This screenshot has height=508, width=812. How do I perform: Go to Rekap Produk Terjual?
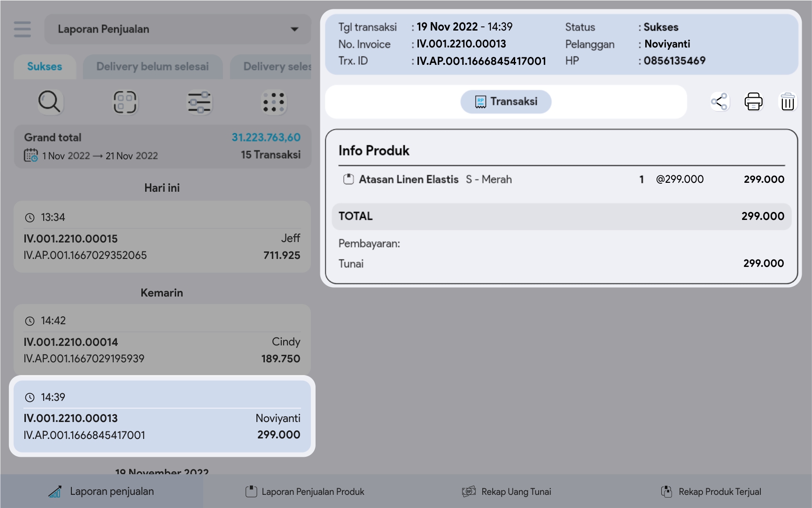711,492
